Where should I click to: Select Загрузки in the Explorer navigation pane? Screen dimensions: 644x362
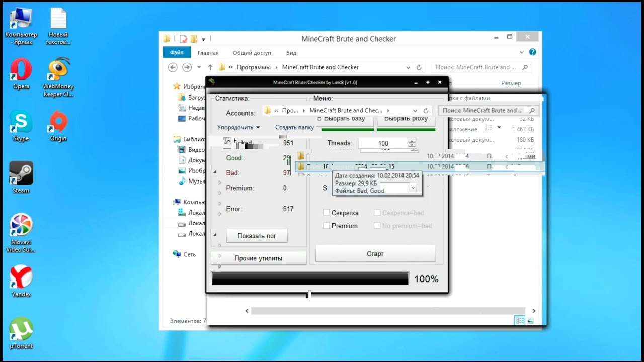click(192, 97)
